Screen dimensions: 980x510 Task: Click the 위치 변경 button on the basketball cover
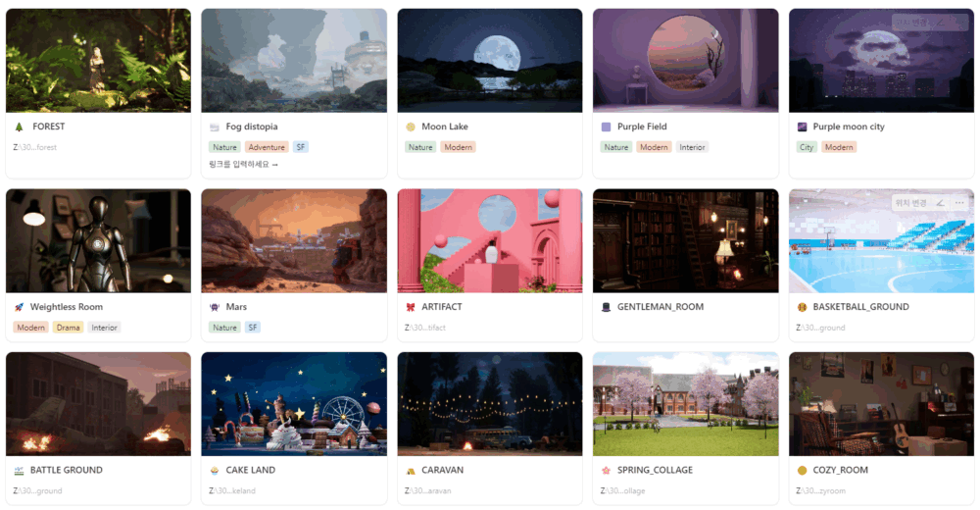click(910, 203)
